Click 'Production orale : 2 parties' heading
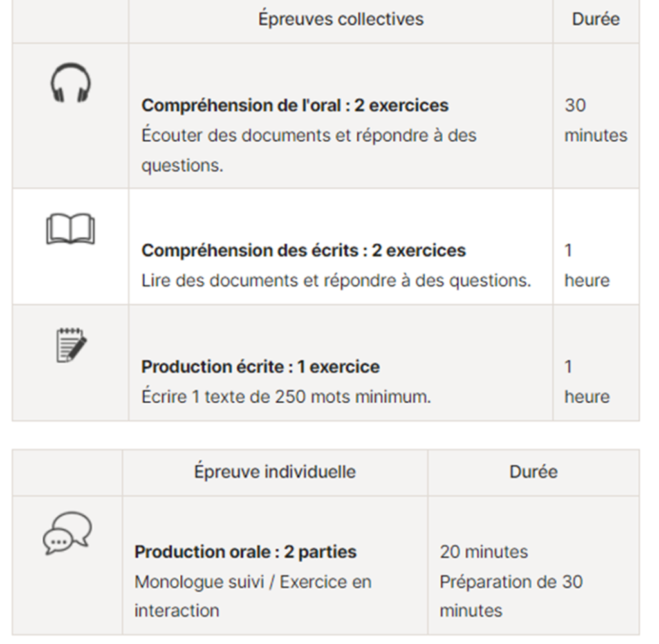 245,551
